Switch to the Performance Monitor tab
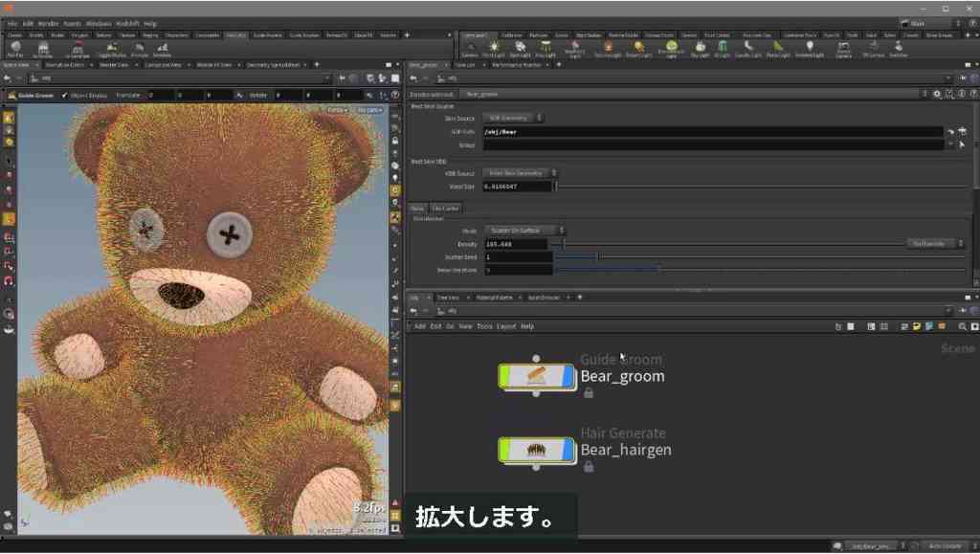980x554 pixels. click(x=516, y=65)
